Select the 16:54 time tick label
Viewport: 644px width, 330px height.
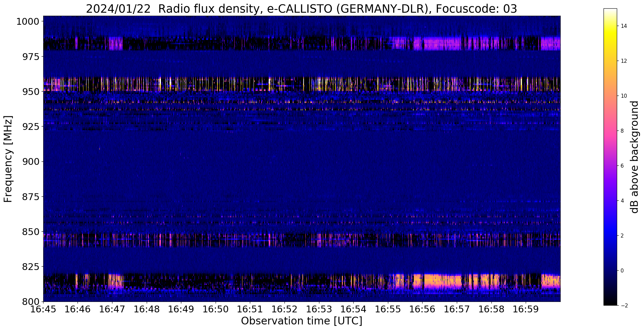click(353, 309)
